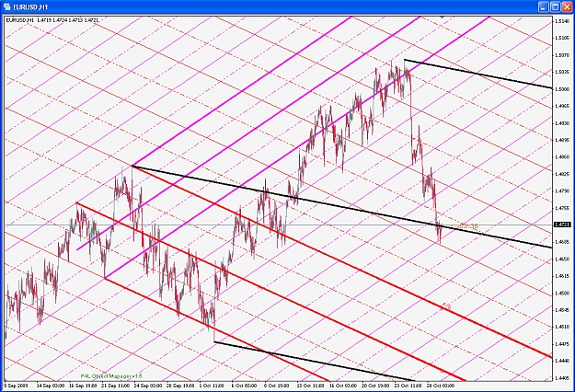This screenshot has width=575, height=392.
Task: Click price scale value 1.4475
Action: (x=562, y=344)
